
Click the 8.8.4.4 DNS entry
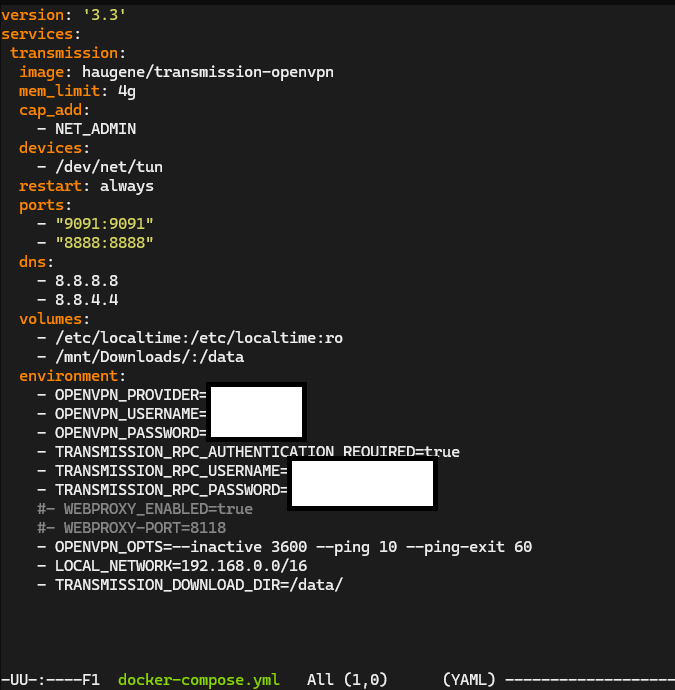(87, 300)
